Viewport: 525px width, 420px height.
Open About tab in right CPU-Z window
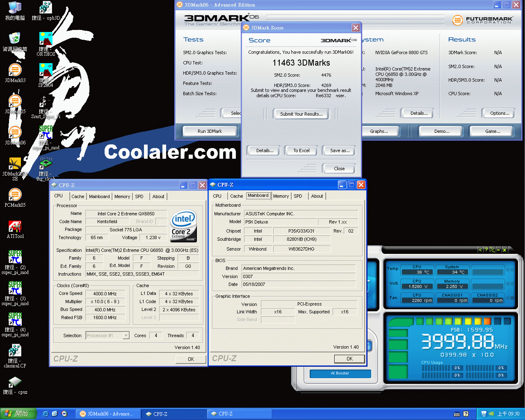[x=317, y=196]
